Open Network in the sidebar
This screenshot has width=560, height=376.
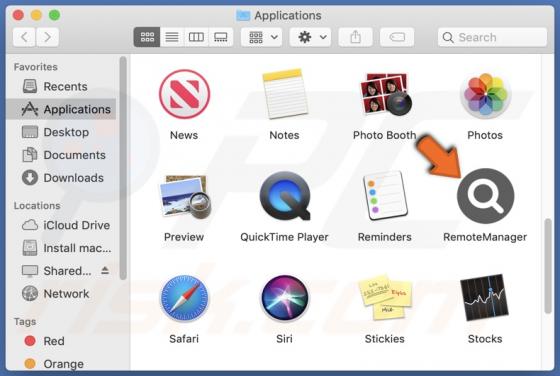[x=61, y=294]
